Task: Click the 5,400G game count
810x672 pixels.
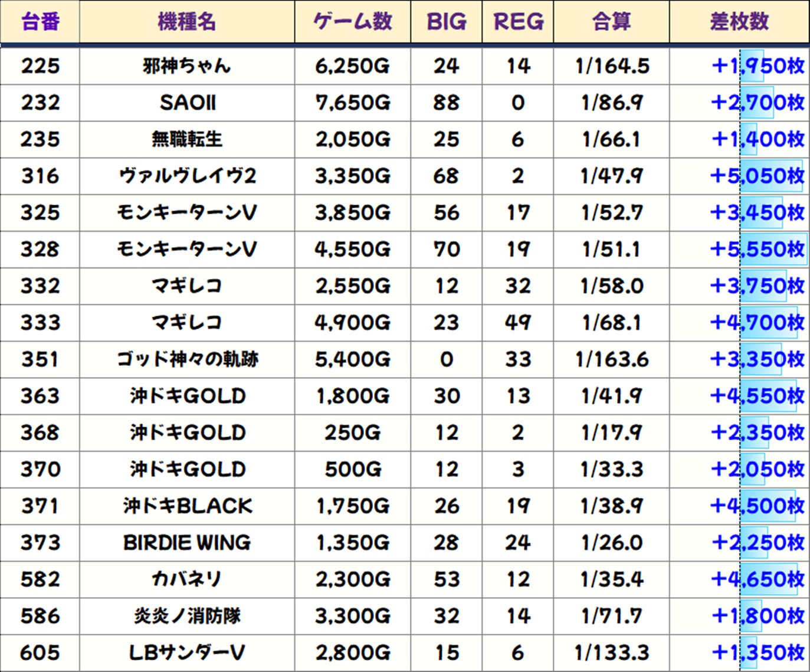Action: pos(353,359)
